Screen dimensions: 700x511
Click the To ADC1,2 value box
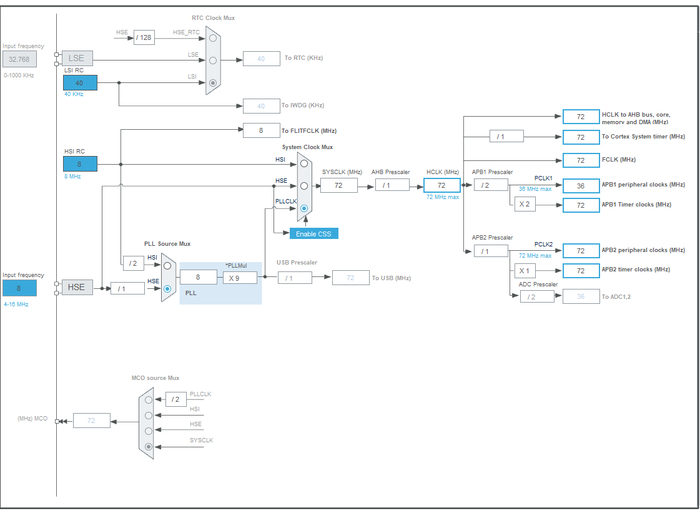(581, 296)
